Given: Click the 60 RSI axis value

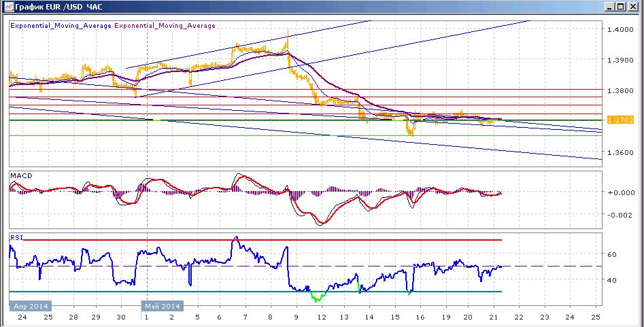Looking at the screenshot, I should pos(611,255).
